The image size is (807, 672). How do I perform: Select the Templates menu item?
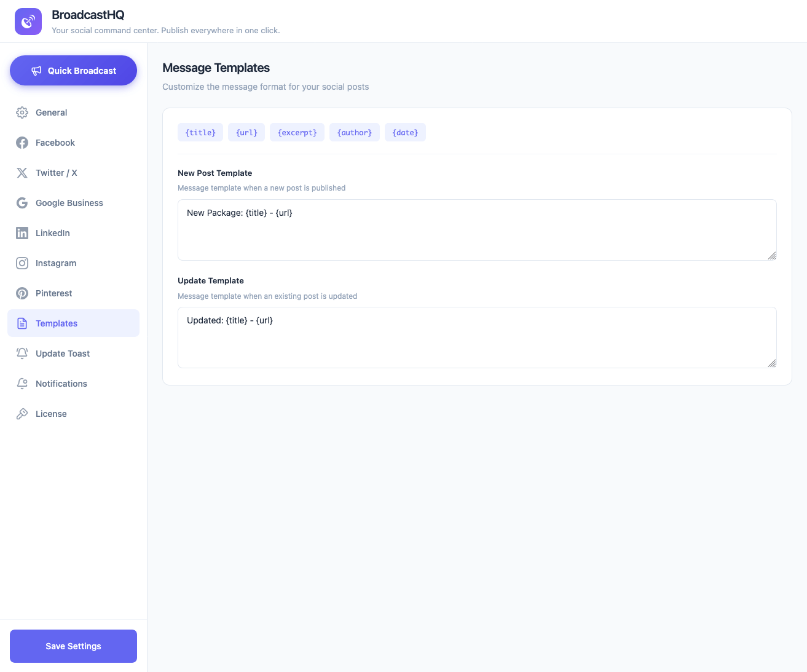[57, 323]
